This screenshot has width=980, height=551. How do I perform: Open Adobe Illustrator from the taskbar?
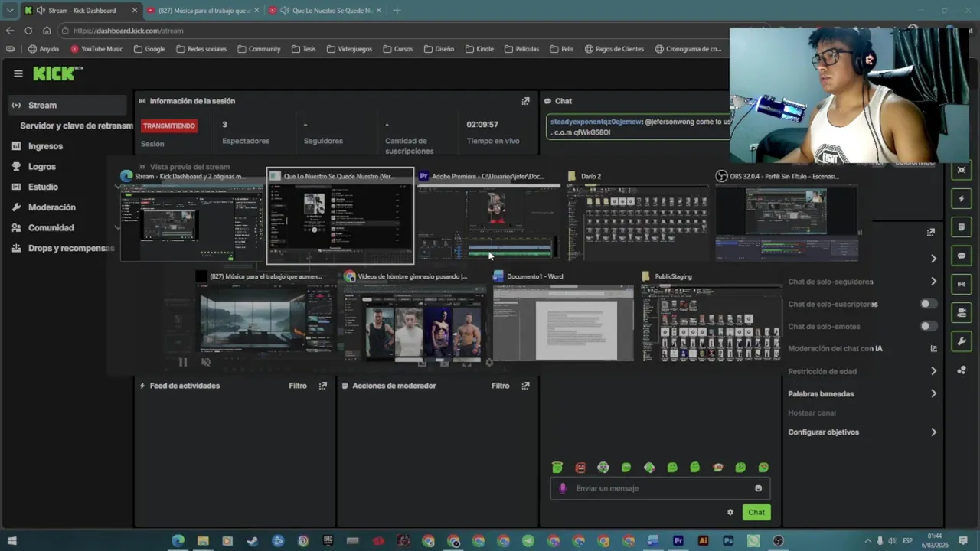(x=703, y=541)
